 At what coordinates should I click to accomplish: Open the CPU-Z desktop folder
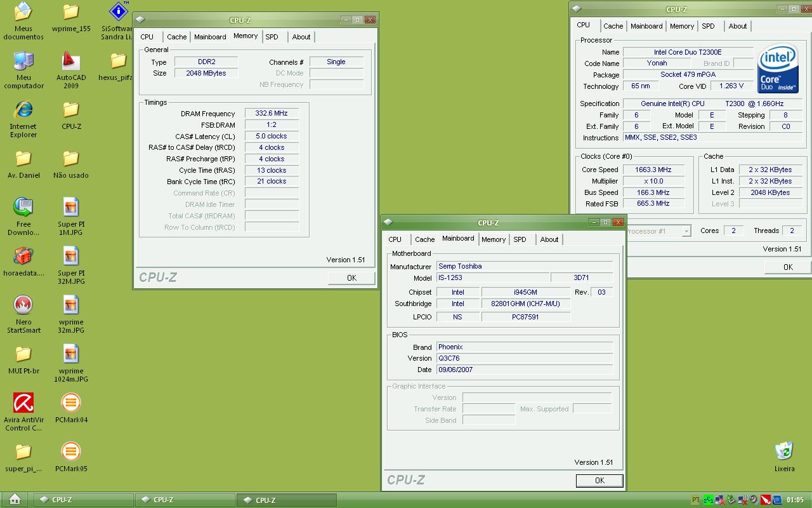(71, 115)
